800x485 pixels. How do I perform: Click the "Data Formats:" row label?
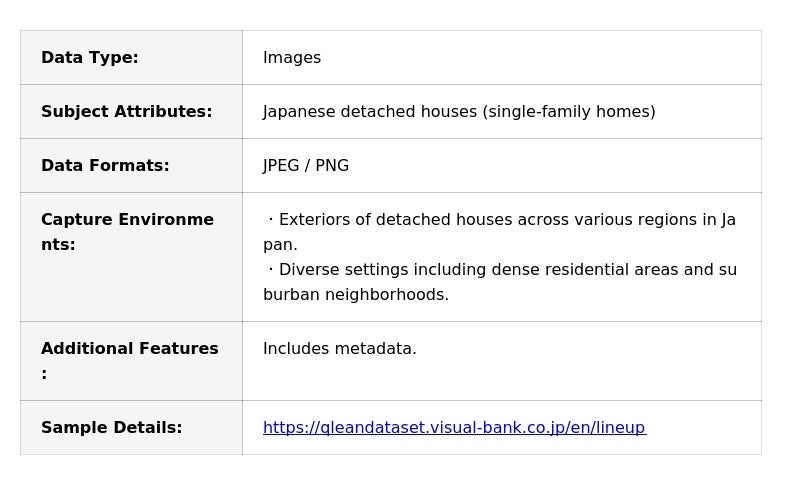click(x=105, y=166)
